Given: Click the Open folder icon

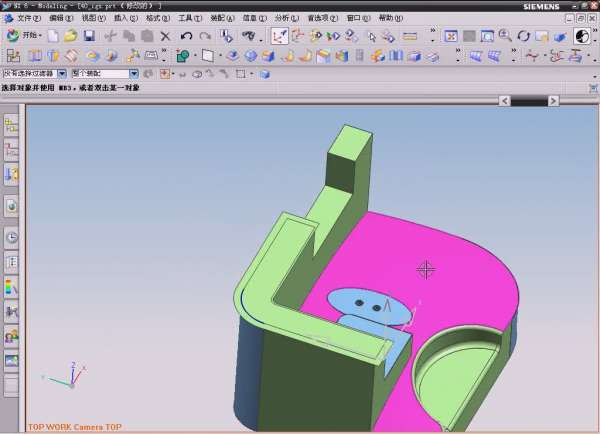Looking at the screenshot, I should [71, 36].
